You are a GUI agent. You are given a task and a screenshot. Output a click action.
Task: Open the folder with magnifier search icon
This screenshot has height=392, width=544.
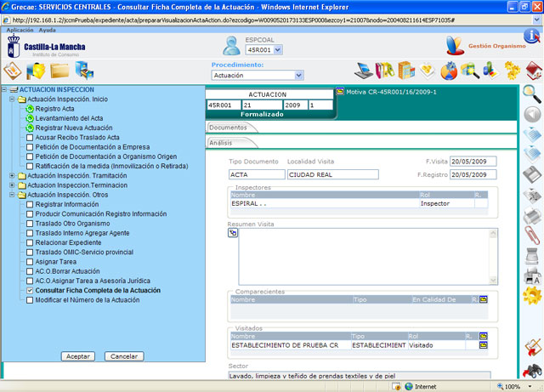pyautogui.click(x=470, y=71)
